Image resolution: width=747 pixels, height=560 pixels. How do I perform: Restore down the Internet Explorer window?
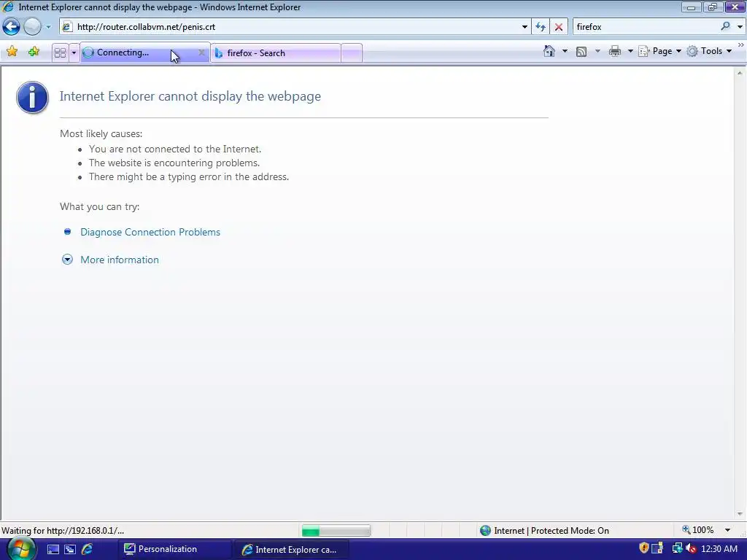[x=713, y=7]
